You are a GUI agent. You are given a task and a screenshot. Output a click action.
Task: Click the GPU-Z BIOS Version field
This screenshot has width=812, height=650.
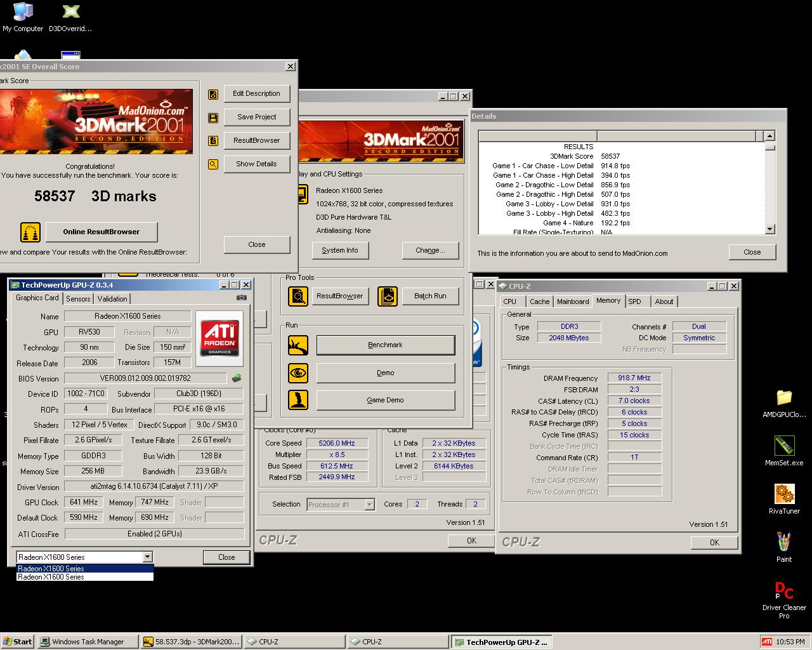145,378
